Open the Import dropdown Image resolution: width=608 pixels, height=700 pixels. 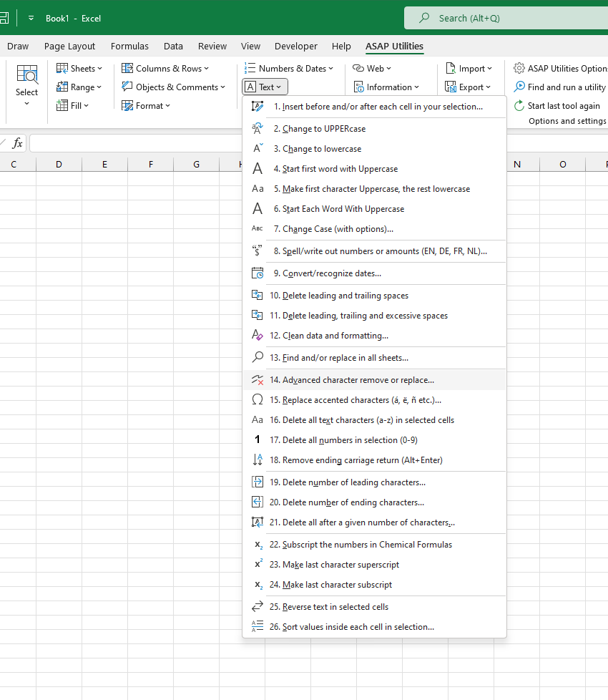[469, 68]
